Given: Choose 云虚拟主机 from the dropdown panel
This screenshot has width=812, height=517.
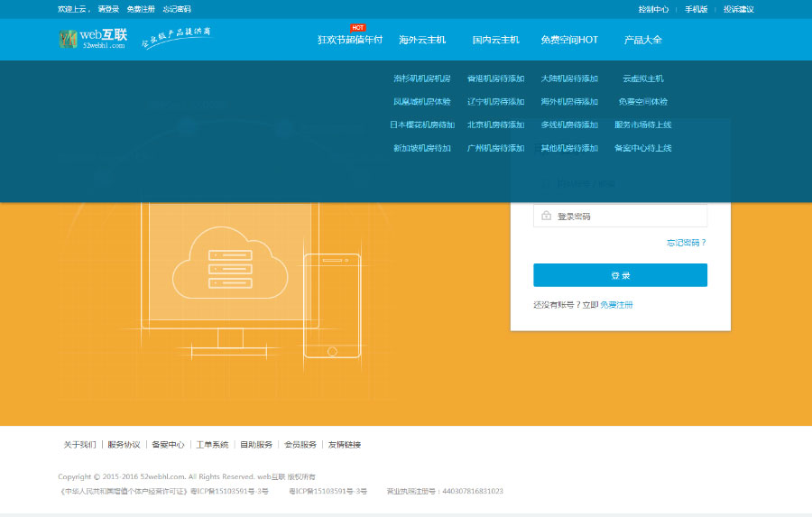Looking at the screenshot, I should 642,78.
